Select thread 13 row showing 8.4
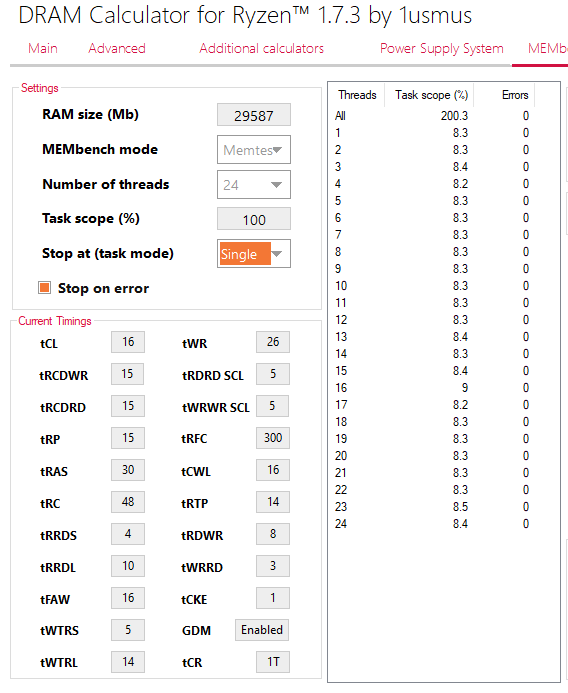Screen dimensions: 568x693 pyautogui.click(x=432, y=337)
